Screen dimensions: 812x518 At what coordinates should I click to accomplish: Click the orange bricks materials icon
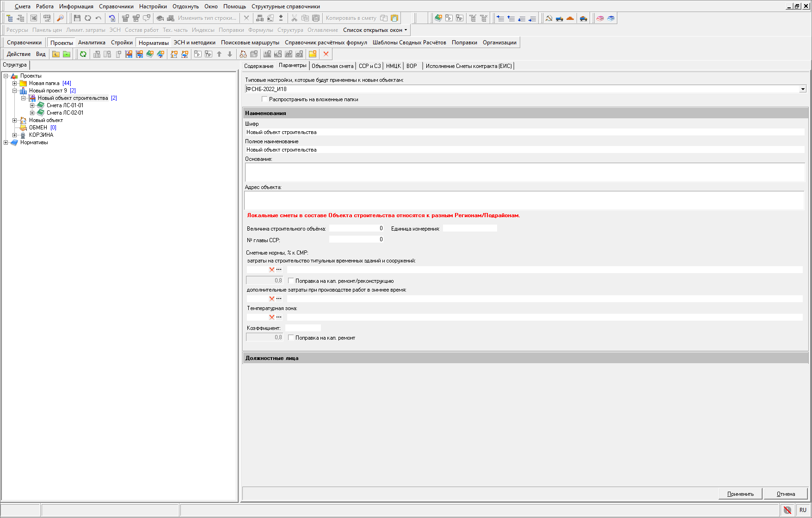point(570,18)
